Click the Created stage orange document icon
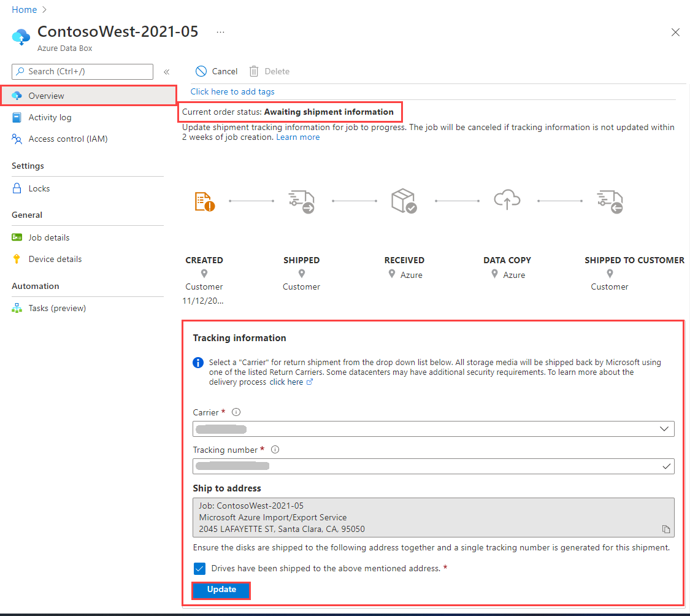 pos(204,202)
